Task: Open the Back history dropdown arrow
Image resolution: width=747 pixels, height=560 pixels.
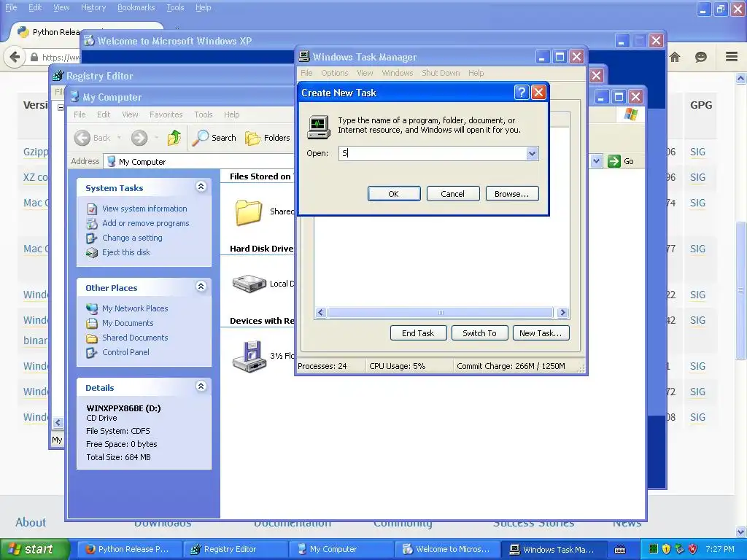Action: (119, 138)
